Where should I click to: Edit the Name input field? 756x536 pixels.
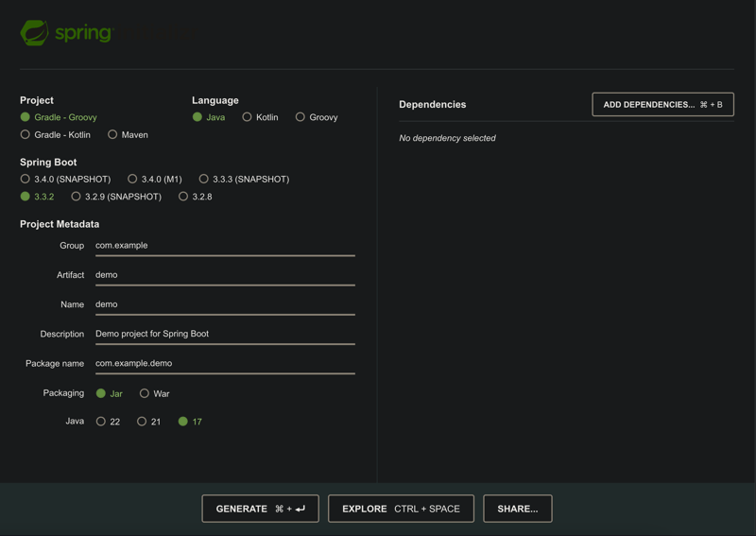click(x=225, y=305)
